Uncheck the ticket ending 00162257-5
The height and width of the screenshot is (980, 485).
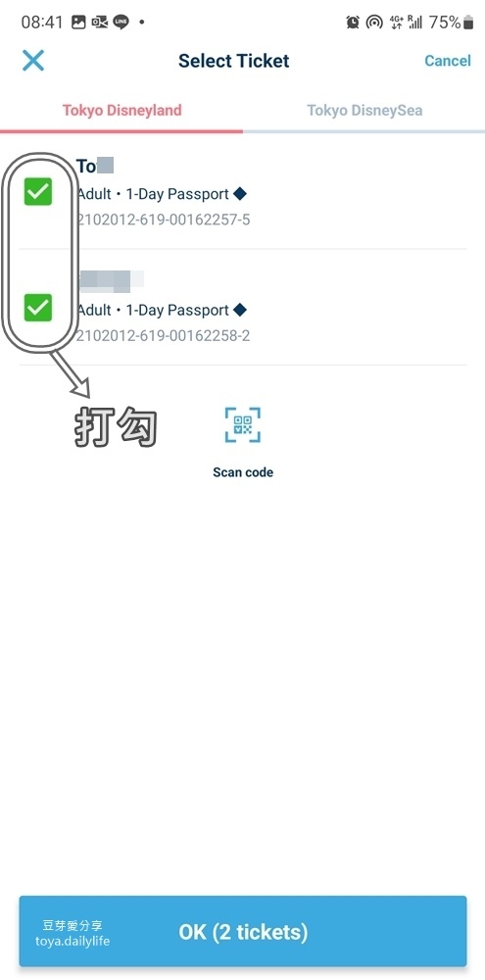[x=38, y=191]
